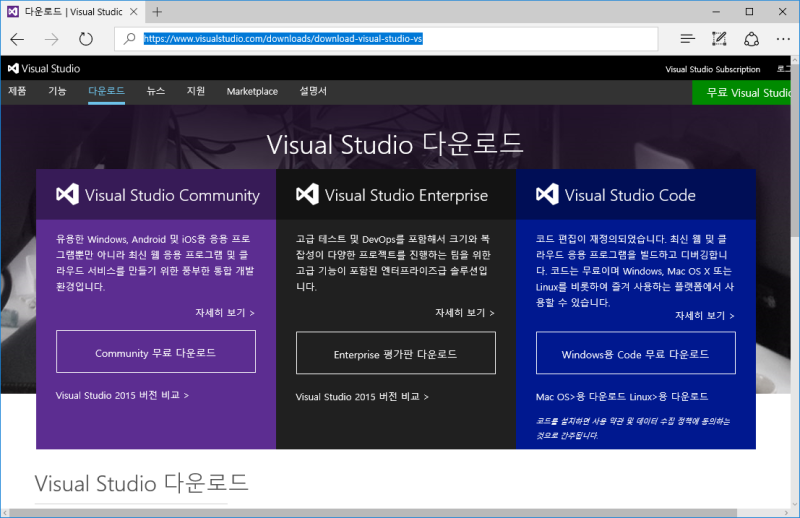The height and width of the screenshot is (518, 800).
Task: Go back with the browser back arrow
Action: click(x=17, y=39)
